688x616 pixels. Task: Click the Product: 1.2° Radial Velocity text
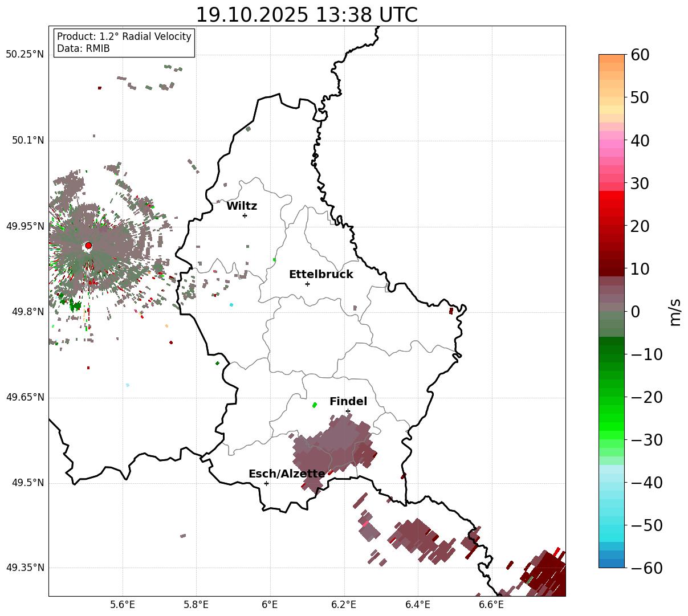click(124, 36)
